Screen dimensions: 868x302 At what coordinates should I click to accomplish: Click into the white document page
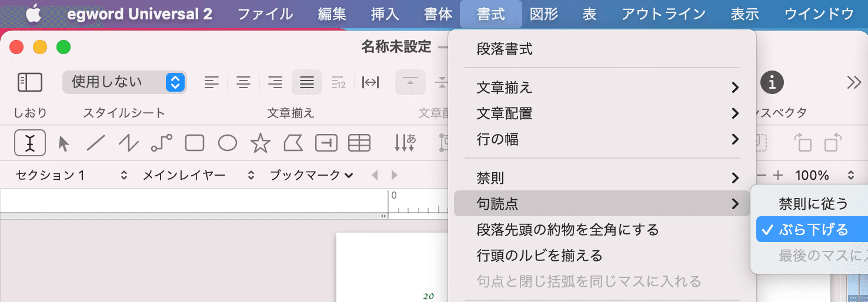pos(392,267)
